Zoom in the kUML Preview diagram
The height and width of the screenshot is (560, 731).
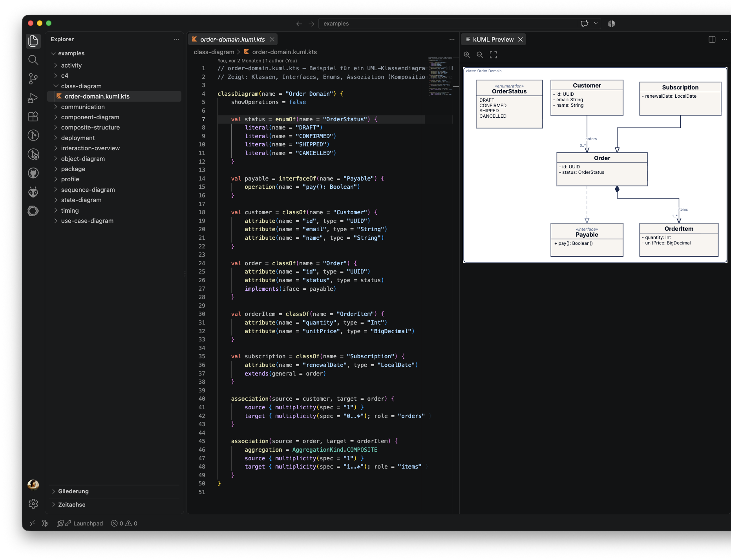467,55
